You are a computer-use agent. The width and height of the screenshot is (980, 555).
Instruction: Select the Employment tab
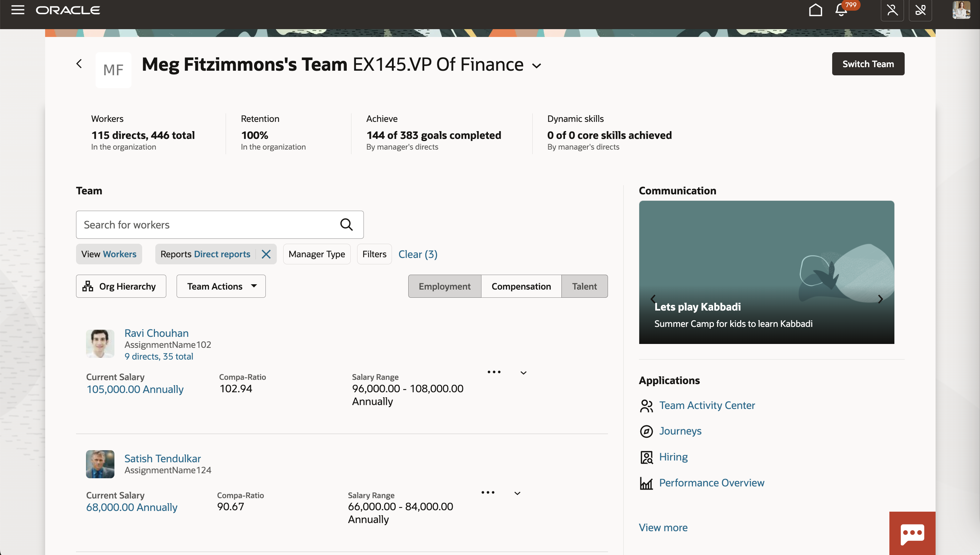coord(444,286)
